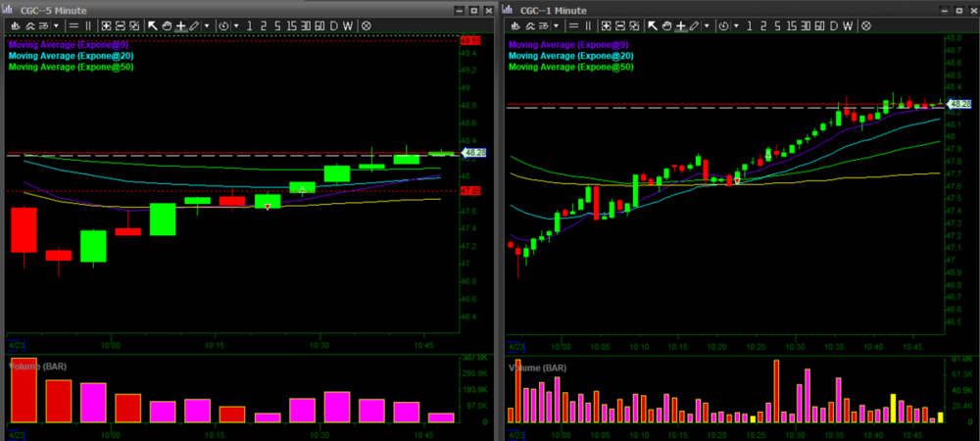This screenshot has width=980, height=441.
Task: Set 1 Minute chart to Daily (D) timeframe
Action: (833, 25)
